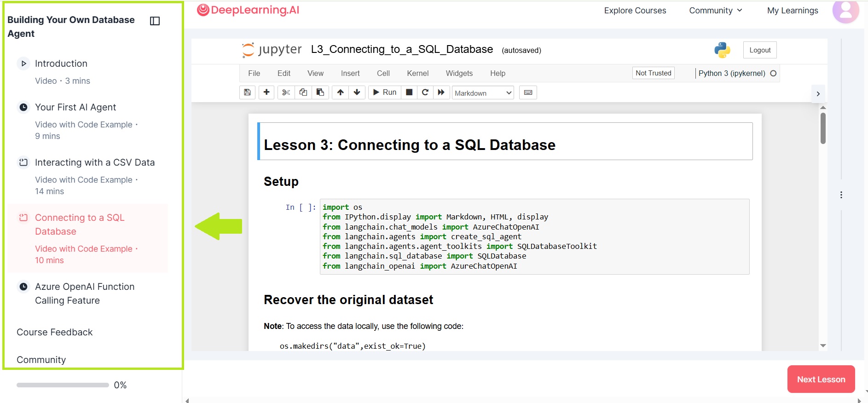Open the Explore Courses link

(x=635, y=11)
